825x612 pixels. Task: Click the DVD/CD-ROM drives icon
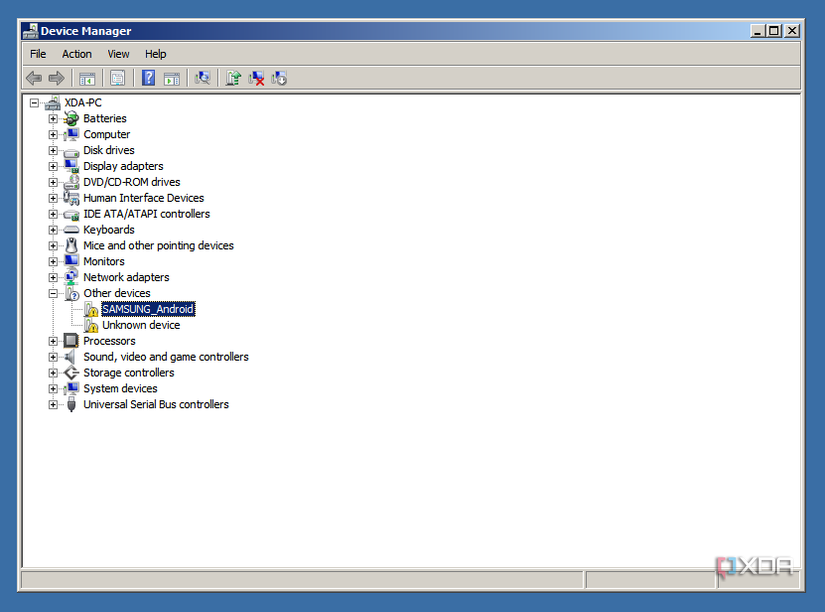(x=71, y=182)
